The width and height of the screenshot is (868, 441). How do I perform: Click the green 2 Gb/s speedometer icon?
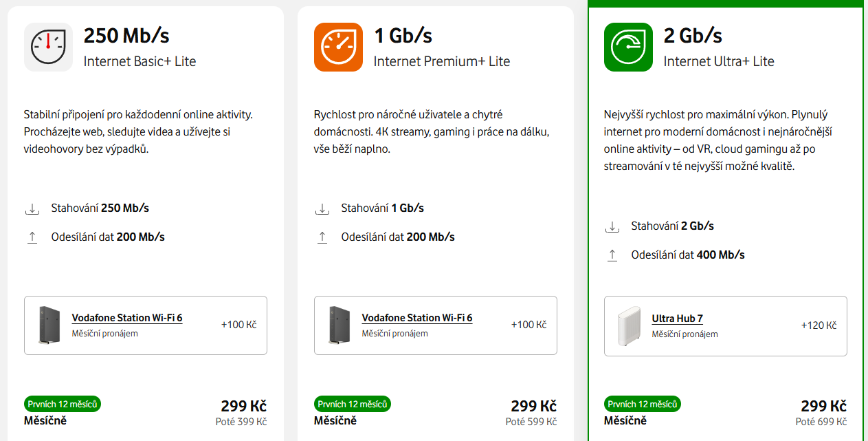click(628, 47)
